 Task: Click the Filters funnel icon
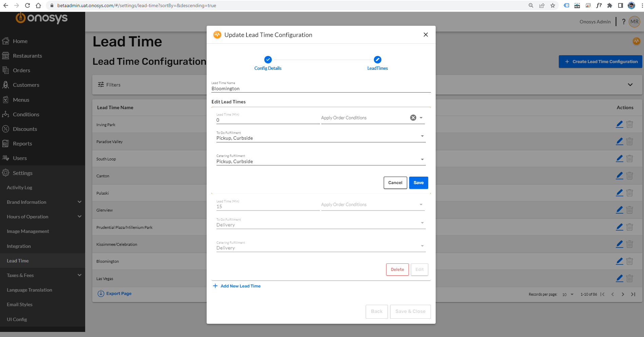tap(101, 84)
